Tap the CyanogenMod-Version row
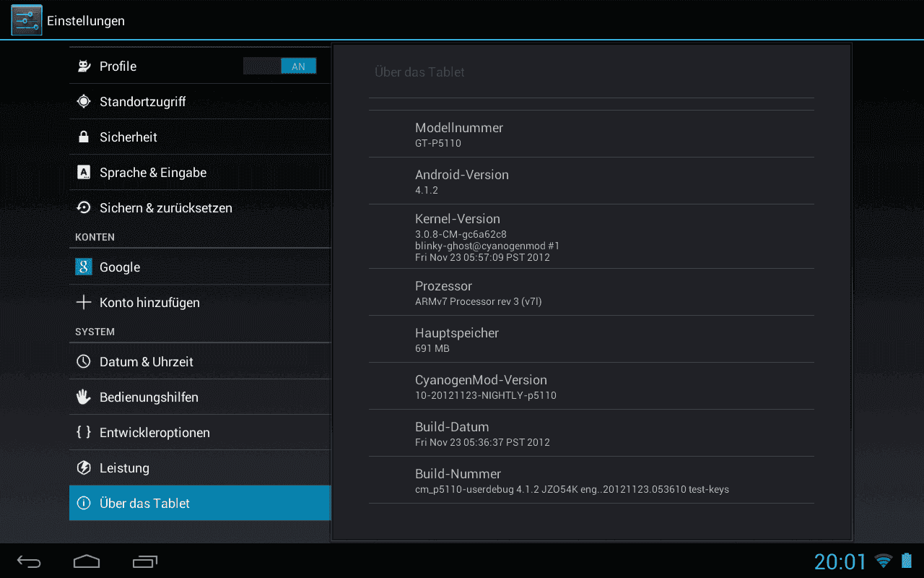This screenshot has width=924, height=578. click(591, 387)
